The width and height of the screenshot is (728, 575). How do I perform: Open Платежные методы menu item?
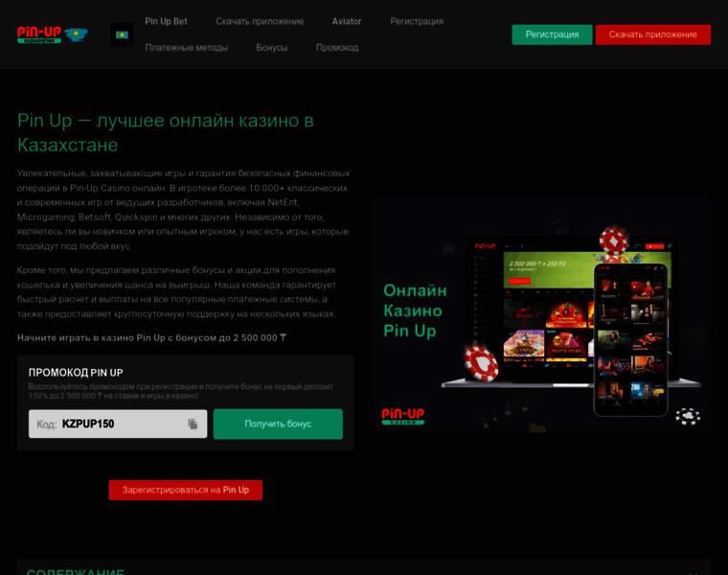[186, 47]
